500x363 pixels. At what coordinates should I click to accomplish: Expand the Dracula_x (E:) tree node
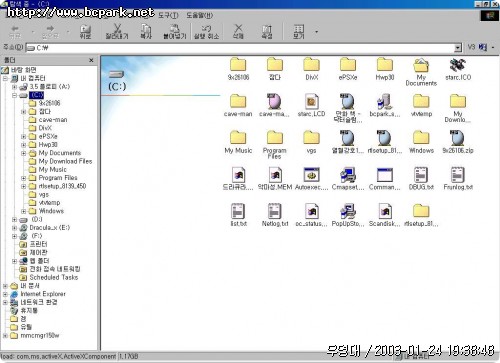click(x=14, y=228)
